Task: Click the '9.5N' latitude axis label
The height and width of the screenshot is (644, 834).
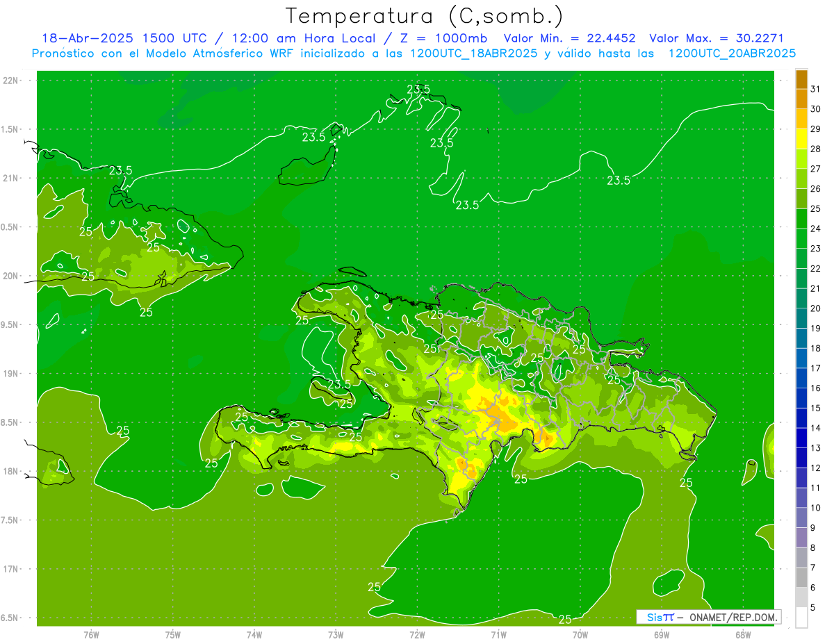Action: click(10, 324)
